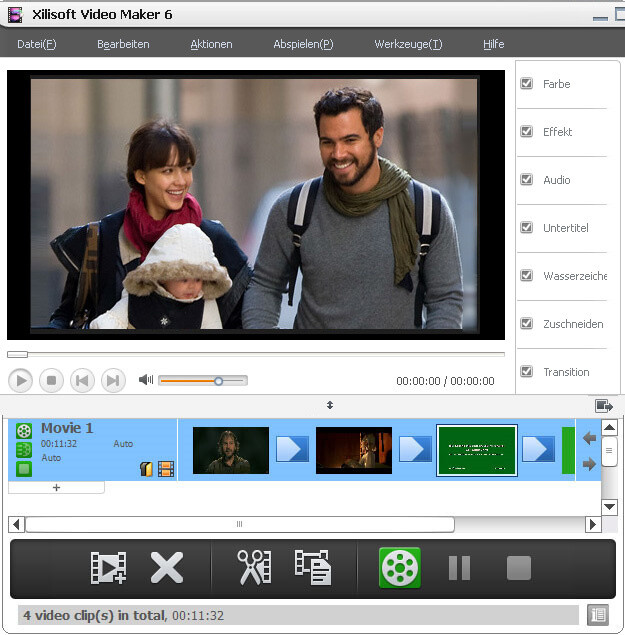Select the first clip thumbnail with bearded man
The width and height of the screenshot is (625, 635).
click(231, 450)
